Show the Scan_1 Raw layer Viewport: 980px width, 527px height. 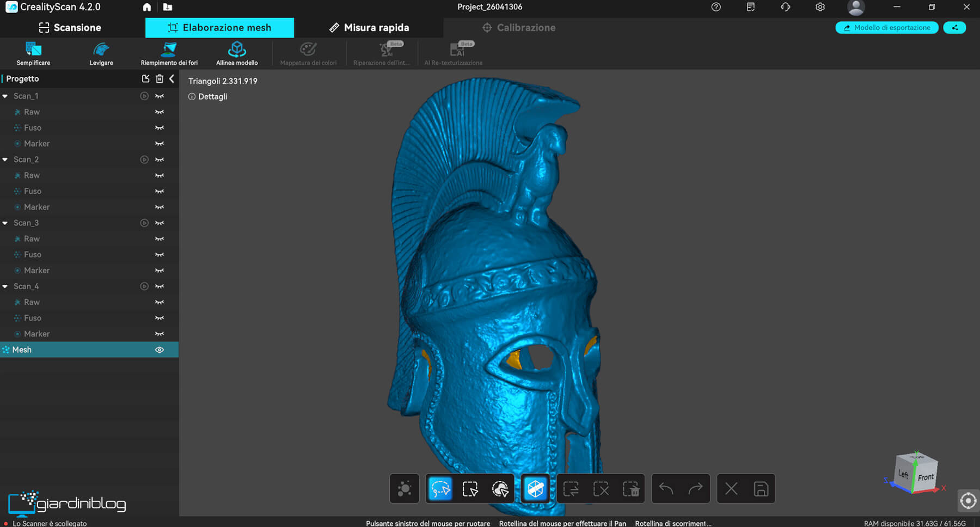point(160,112)
